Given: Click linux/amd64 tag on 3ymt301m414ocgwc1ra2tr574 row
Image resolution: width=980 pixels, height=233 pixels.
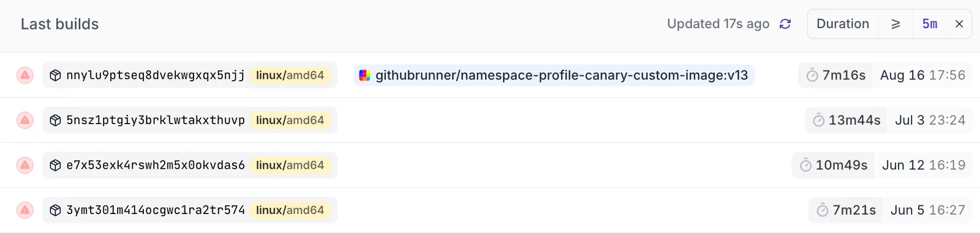Looking at the screenshot, I should pos(290,210).
